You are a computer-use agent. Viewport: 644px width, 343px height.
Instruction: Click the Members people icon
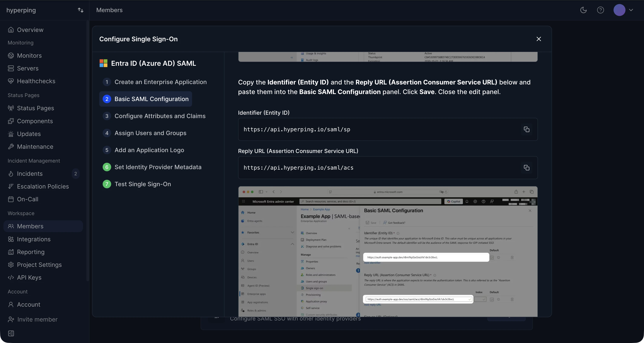coord(11,226)
